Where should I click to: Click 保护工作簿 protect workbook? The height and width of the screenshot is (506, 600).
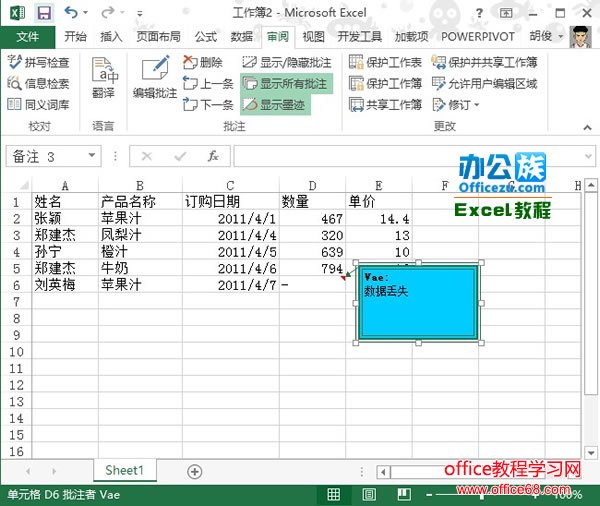(x=385, y=83)
